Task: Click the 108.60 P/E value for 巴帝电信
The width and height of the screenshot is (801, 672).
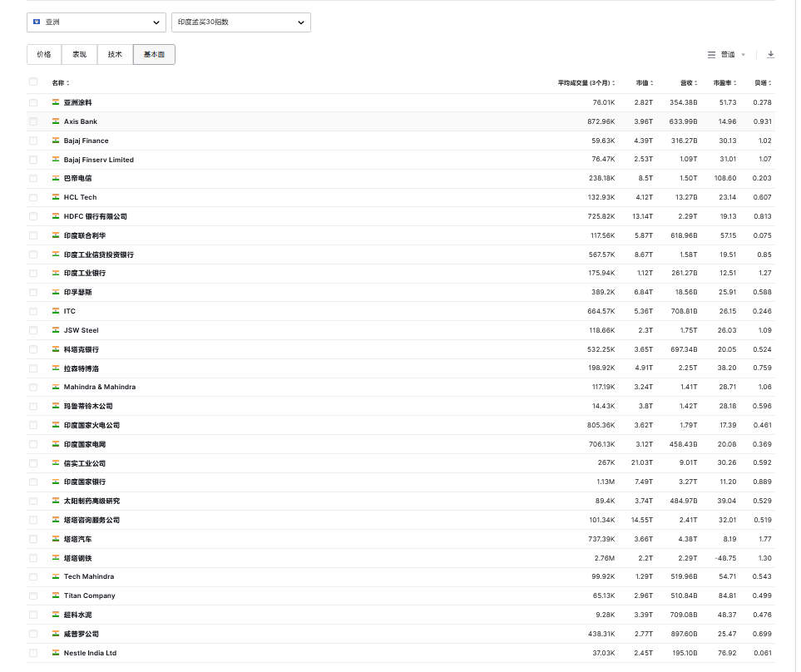Action: pyautogui.click(x=725, y=178)
